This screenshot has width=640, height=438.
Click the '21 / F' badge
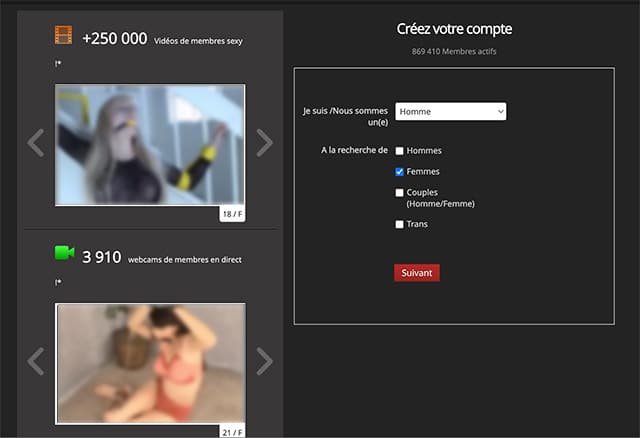click(231, 431)
